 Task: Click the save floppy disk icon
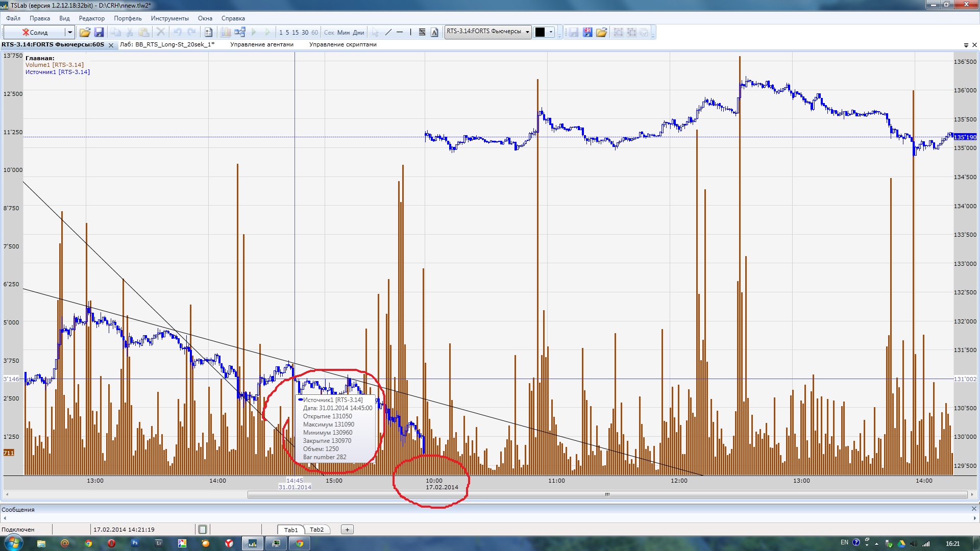(x=99, y=32)
